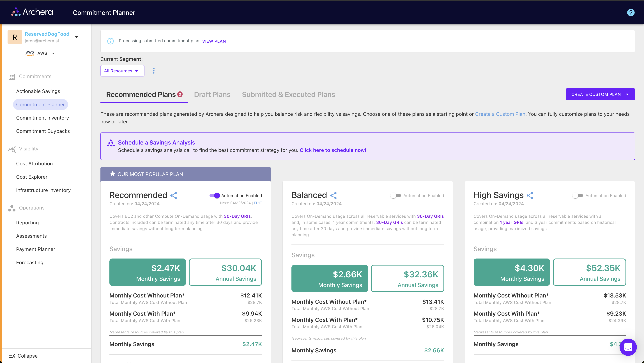Open the help question mark icon
The height and width of the screenshot is (363, 644).
pyautogui.click(x=631, y=13)
